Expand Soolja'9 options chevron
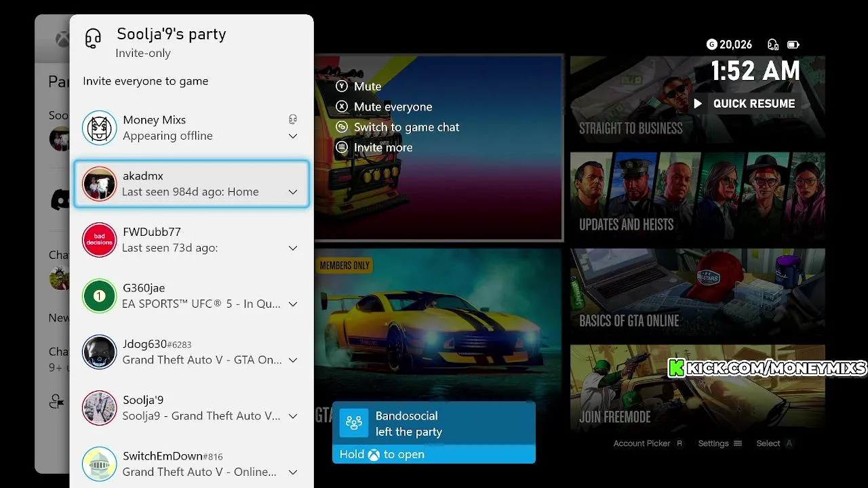The width and height of the screenshot is (868, 488). 293,416
